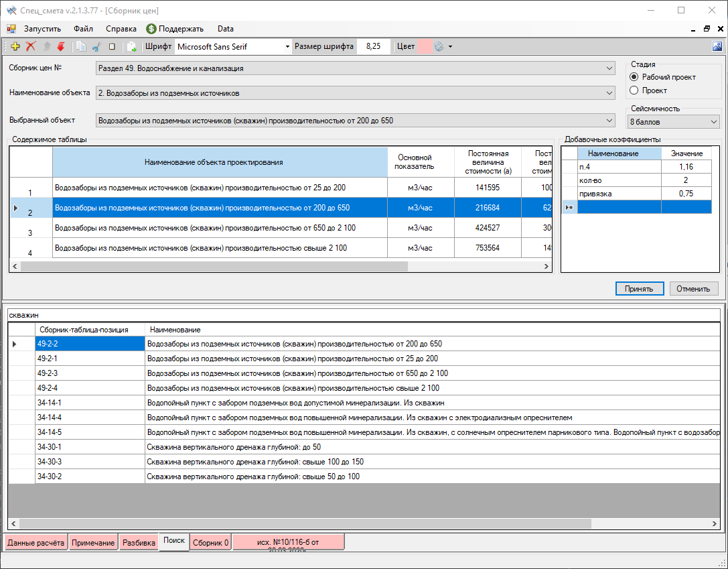Screen dimensions: 728x569
Task: Click the привязка value 0,75 cell
Action: coord(686,194)
